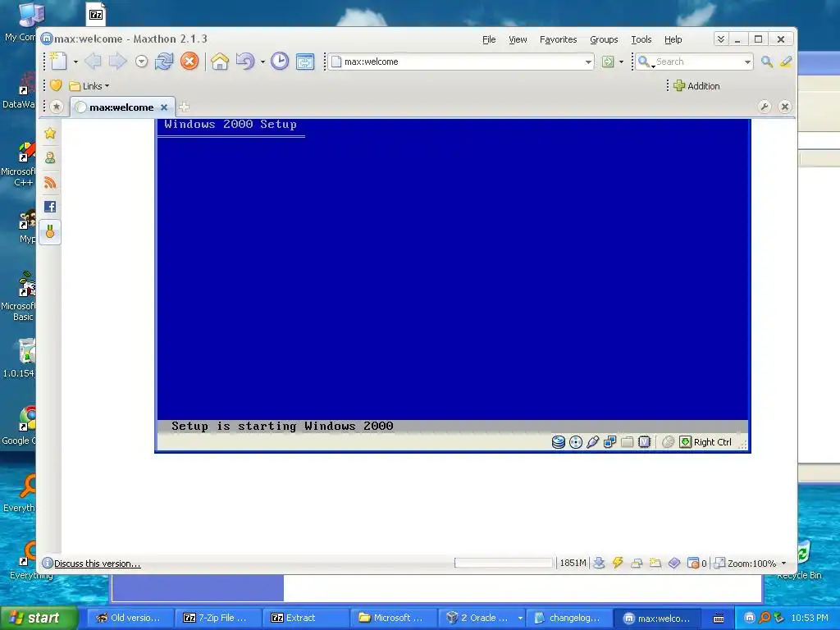Viewport: 840px width, 630px height.
Task: Open a new tab with the page icon
Action: click(58, 62)
